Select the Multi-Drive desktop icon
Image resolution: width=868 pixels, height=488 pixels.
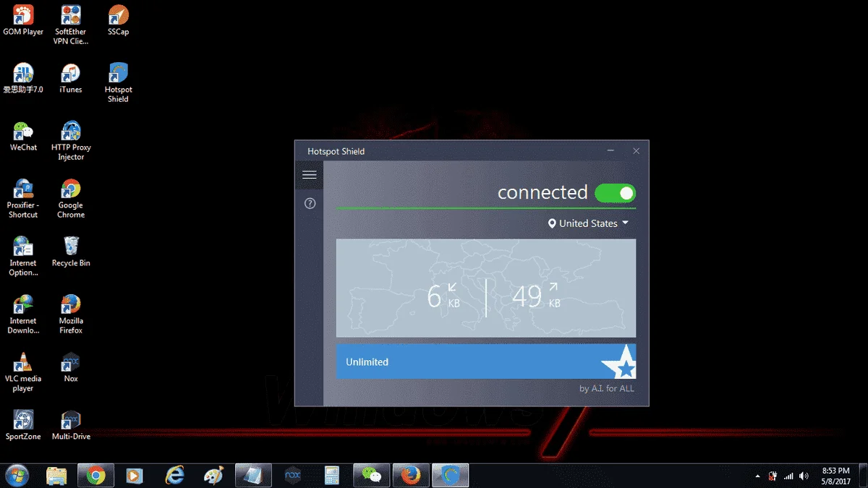click(71, 425)
